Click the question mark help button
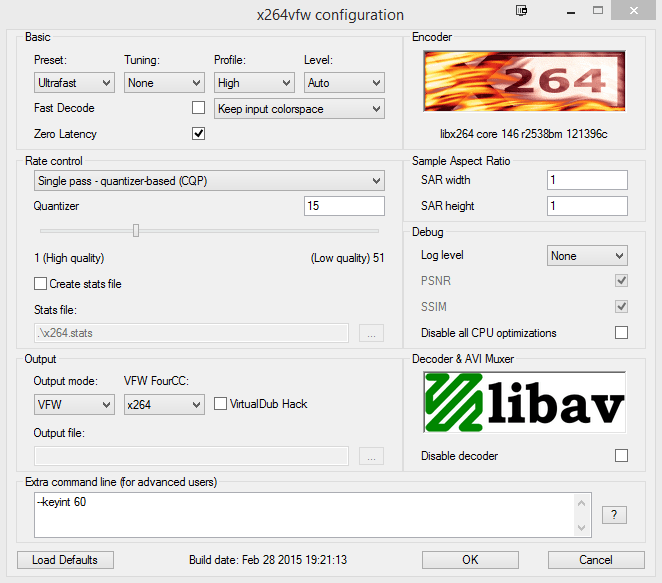 pyautogui.click(x=614, y=515)
